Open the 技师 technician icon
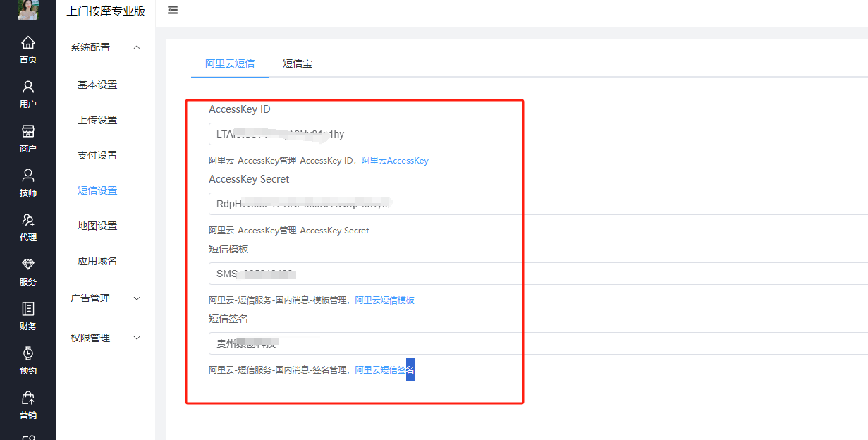 (x=28, y=175)
